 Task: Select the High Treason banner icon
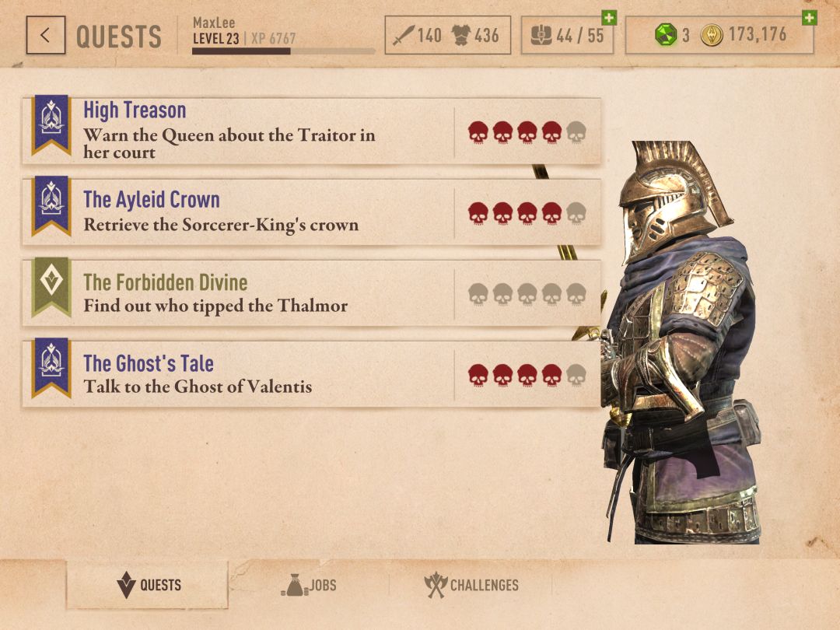pyautogui.click(x=51, y=124)
